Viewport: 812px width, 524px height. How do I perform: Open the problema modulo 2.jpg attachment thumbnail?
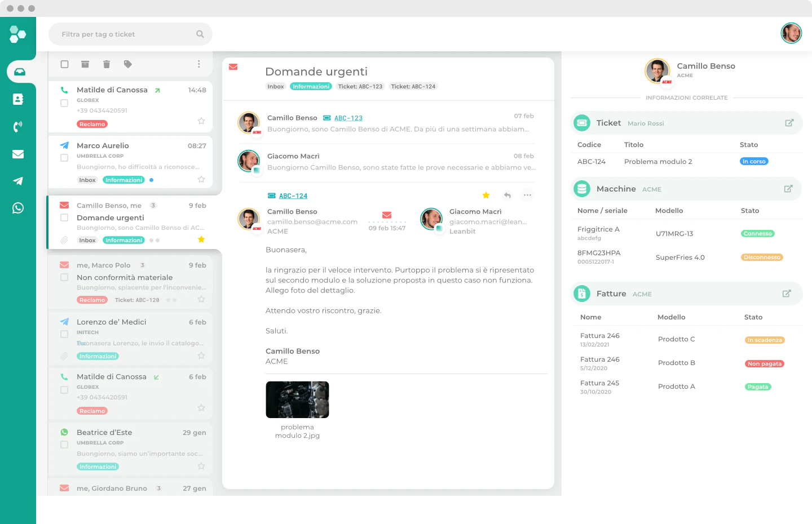297,399
